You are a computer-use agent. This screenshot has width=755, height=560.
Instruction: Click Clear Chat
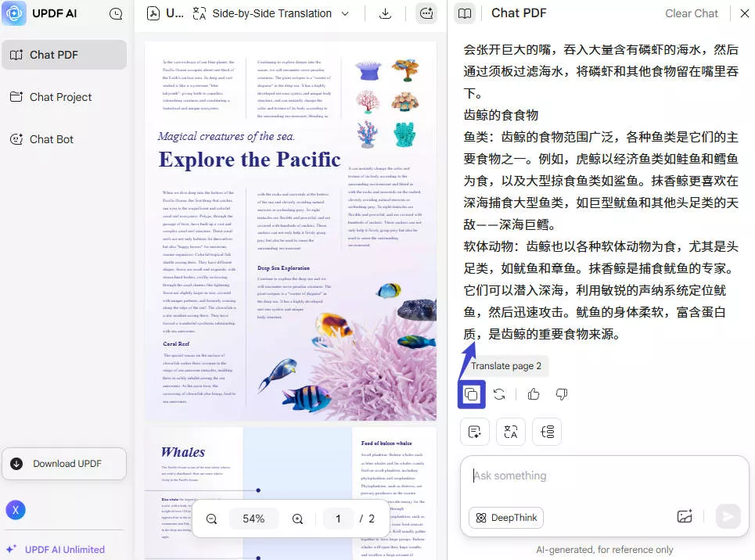tap(692, 13)
